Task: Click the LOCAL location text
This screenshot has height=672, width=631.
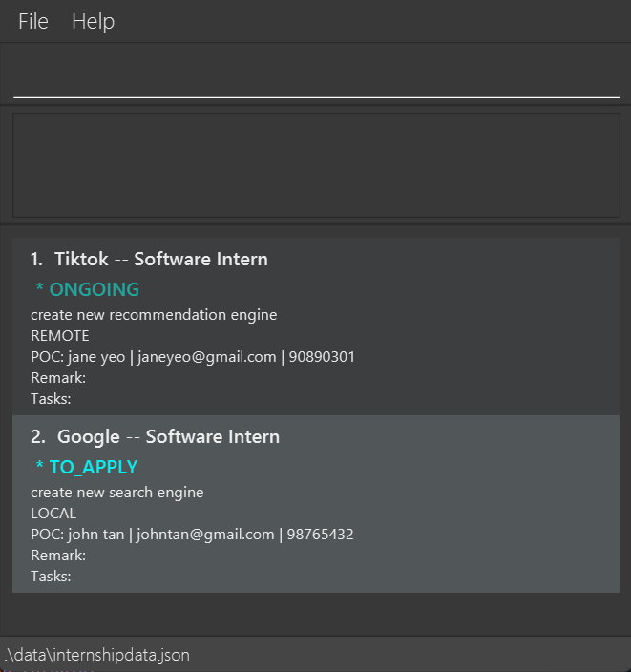Action: point(53,514)
